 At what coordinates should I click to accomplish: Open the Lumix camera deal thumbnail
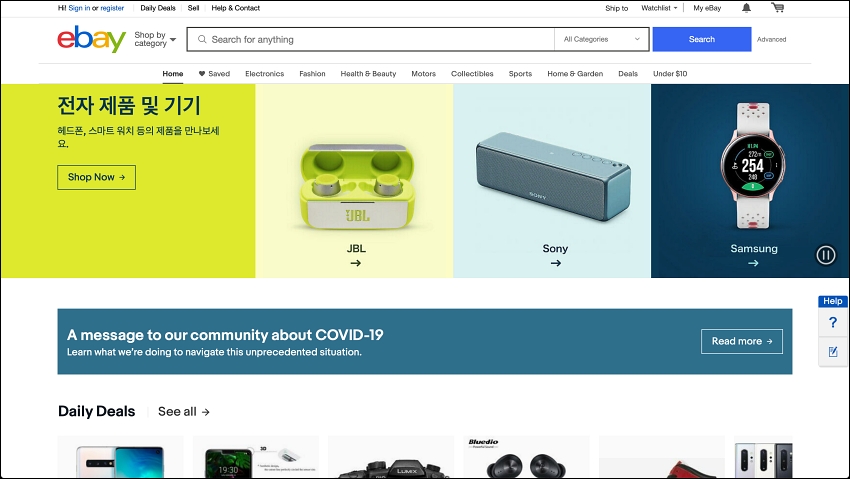point(391,459)
